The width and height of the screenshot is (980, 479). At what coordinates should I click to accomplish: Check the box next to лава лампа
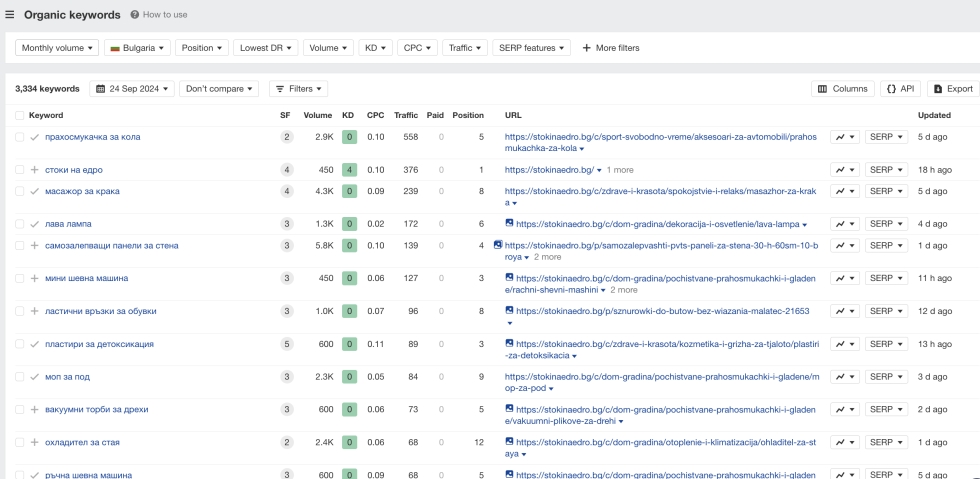19,224
